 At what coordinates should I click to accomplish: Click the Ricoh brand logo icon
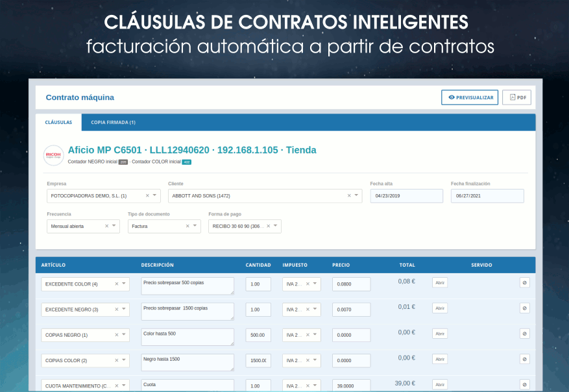(x=53, y=155)
